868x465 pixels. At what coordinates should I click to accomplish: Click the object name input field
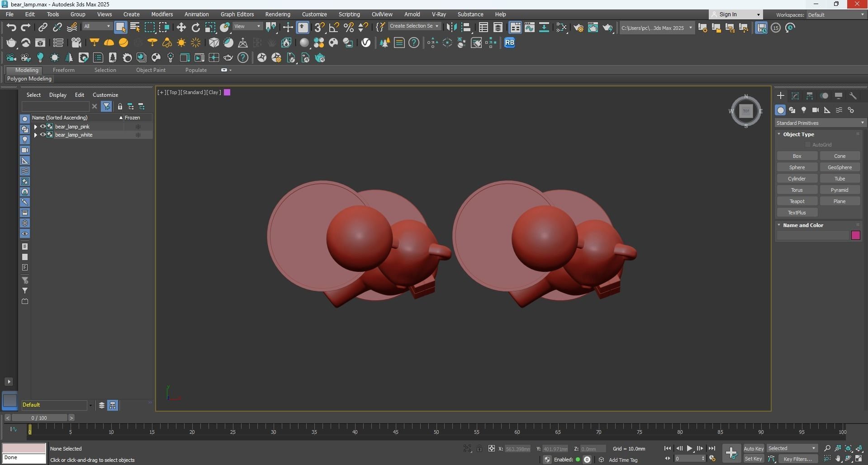click(x=813, y=235)
